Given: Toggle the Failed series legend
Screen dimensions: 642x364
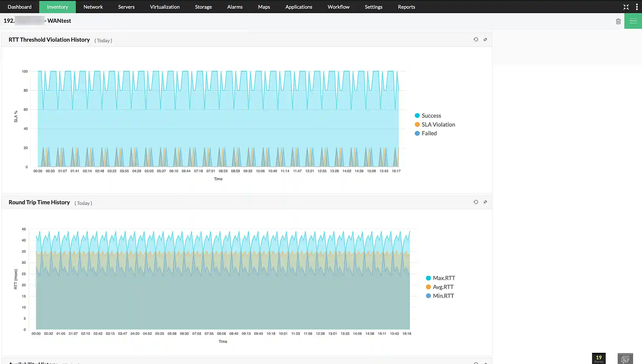Looking at the screenshot, I should (429, 133).
